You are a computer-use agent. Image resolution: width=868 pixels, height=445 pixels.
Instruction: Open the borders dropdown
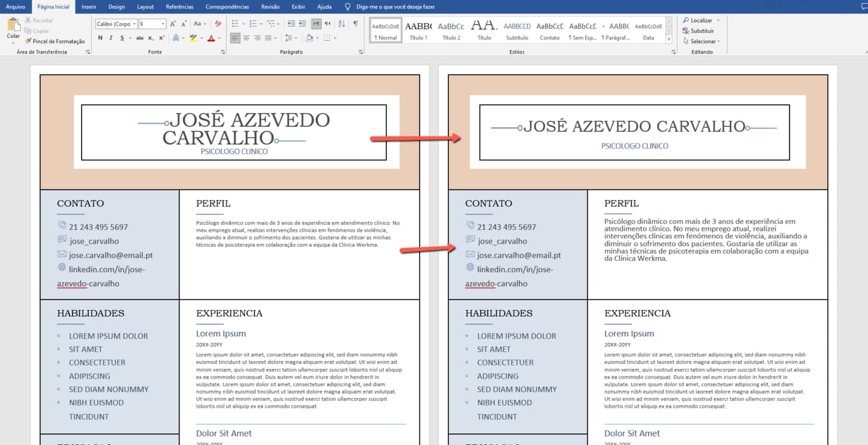[335, 38]
